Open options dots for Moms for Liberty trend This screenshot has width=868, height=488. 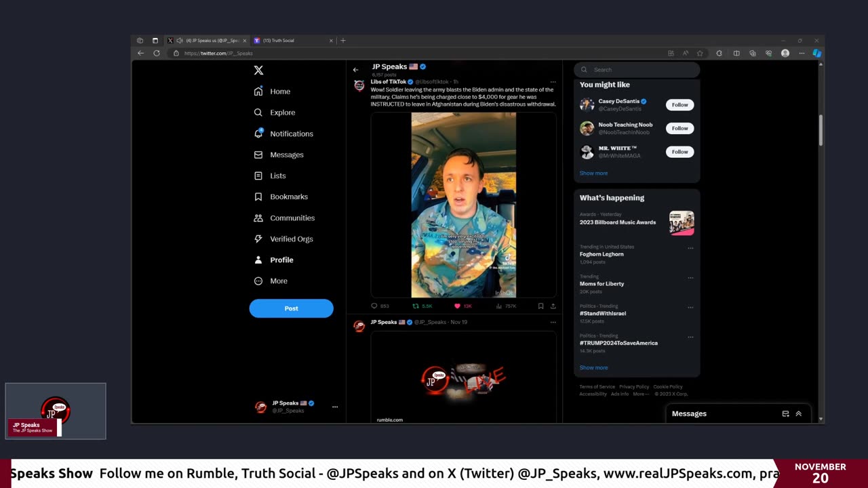690,278
